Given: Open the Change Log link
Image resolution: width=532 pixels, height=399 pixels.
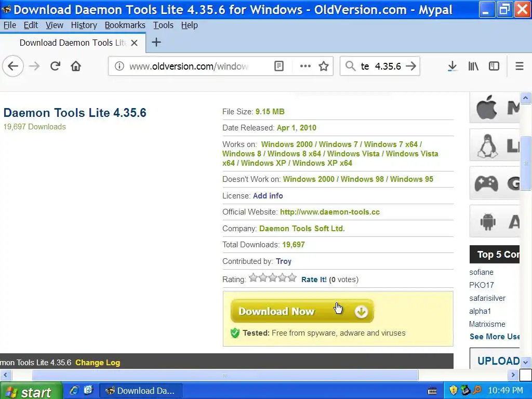Looking at the screenshot, I should click(98, 362).
